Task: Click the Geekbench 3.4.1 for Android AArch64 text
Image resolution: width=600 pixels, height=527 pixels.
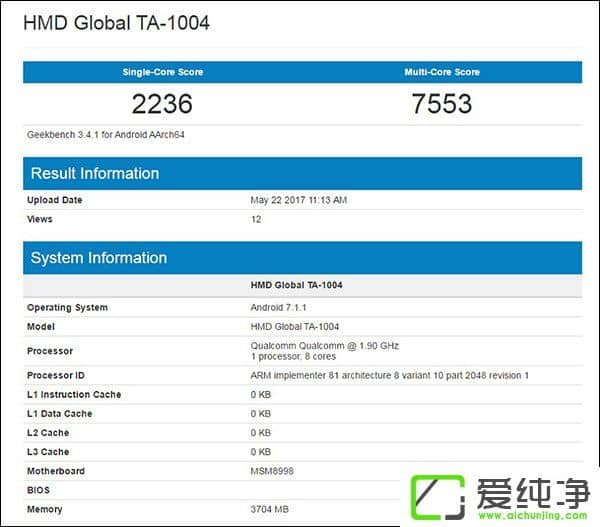Action: pyautogui.click(x=106, y=135)
